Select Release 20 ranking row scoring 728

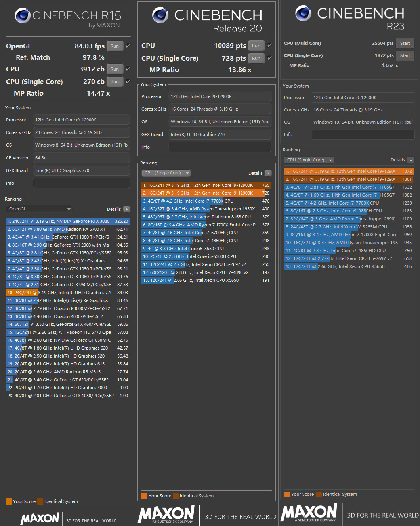coord(206,193)
